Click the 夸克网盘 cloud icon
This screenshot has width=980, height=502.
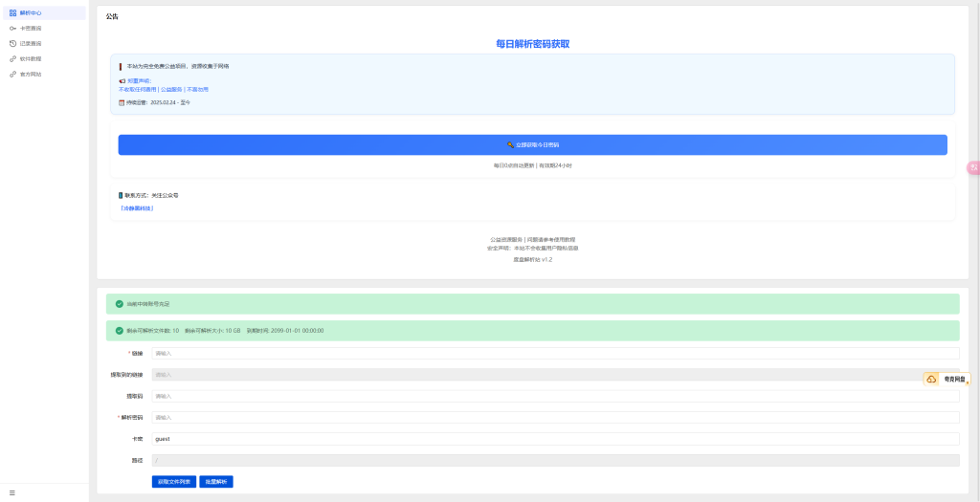(x=931, y=380)
